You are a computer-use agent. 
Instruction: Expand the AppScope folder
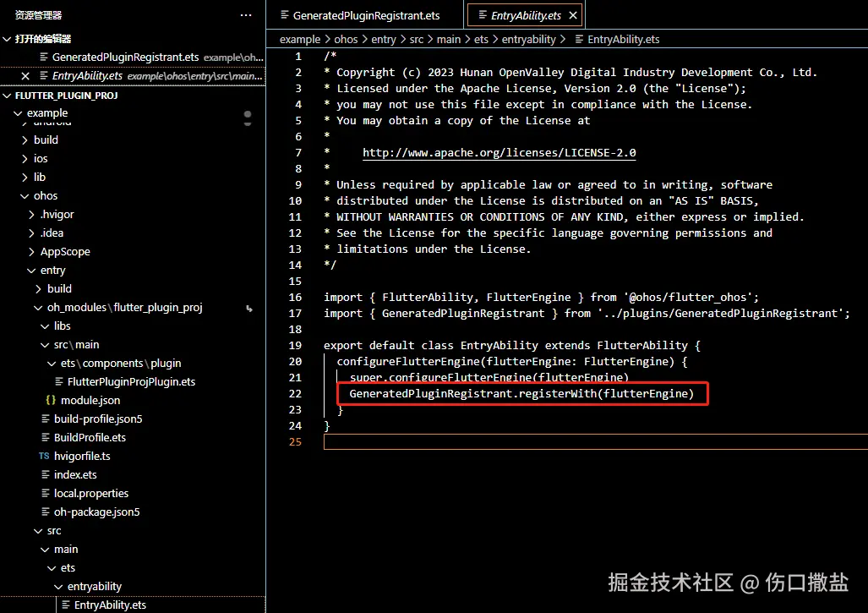click(x=31, y=252)
